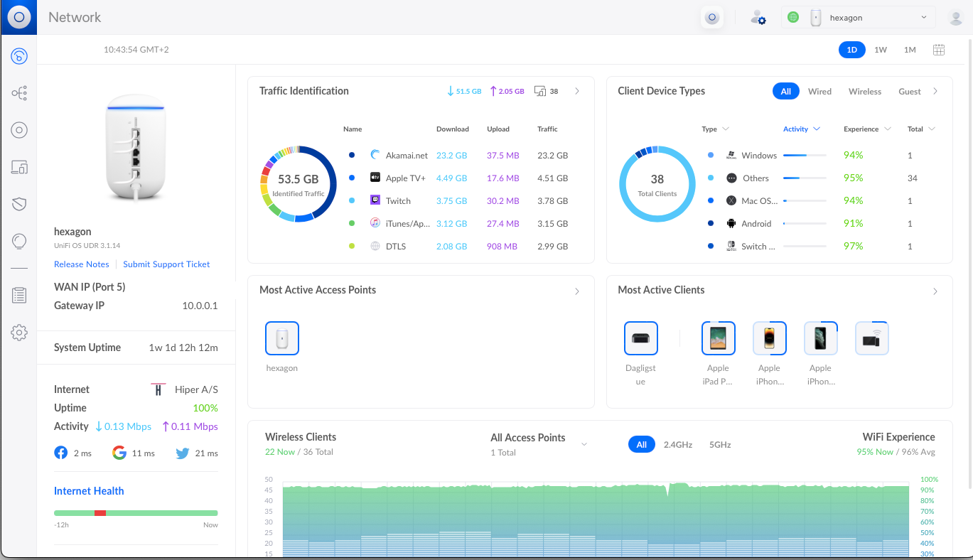Viewport: 973px width, 560px height.
Task: Expand the Traffic Identification panel arrow
Action: pos(577,91)
